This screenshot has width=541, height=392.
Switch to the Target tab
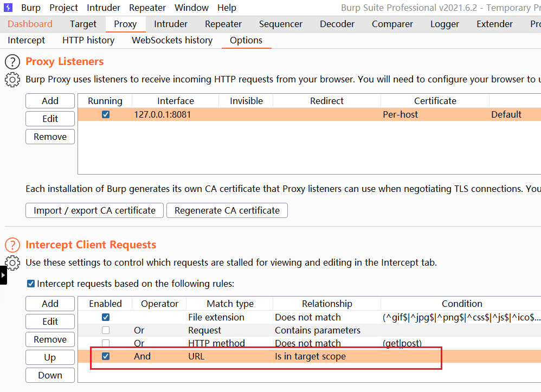click(83, 24)
